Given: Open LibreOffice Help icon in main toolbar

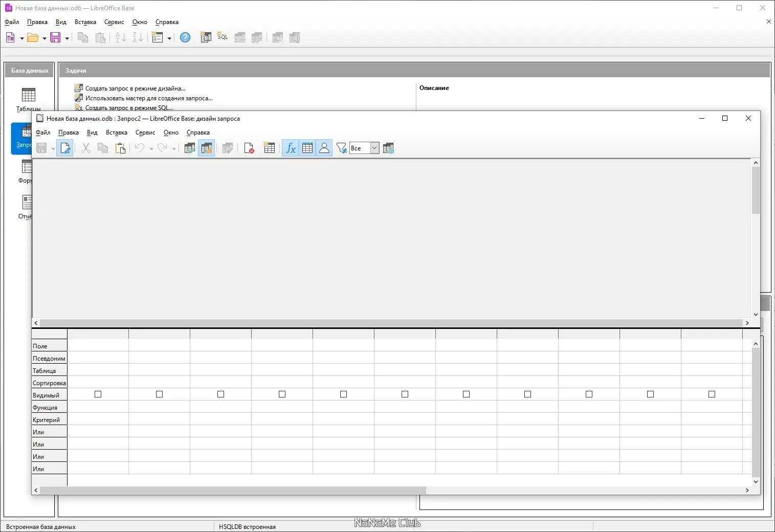Looking at the screenshot, I should (x=185, y=37).
